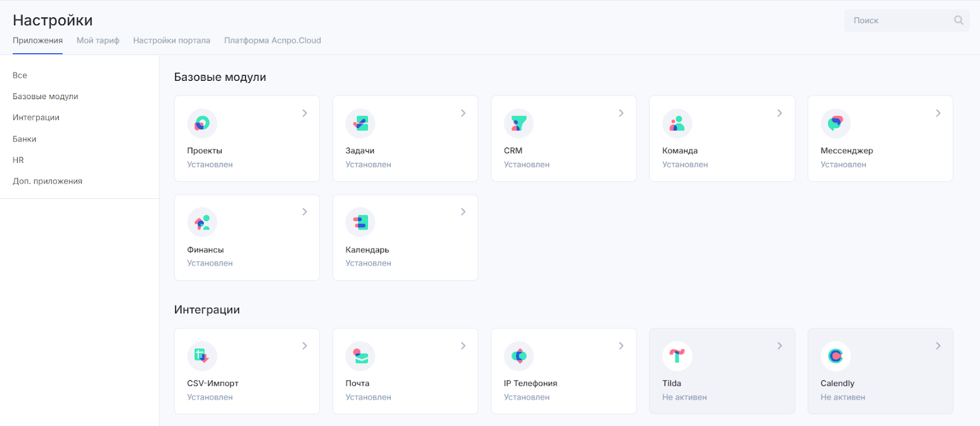The height and width of the screenshot is (426, 980).
Task: Expand the Почта card chevron
Action: click(463, 346)
